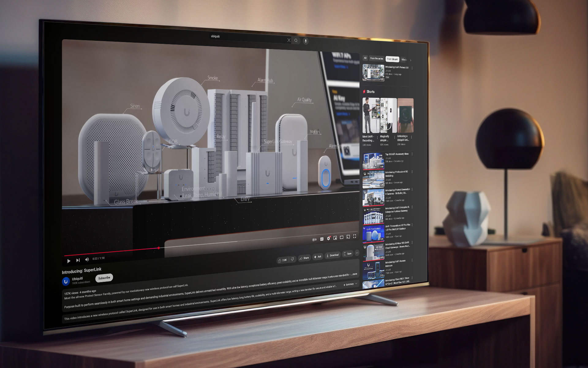Toggle closed captions (CC)

click(322, 239)
